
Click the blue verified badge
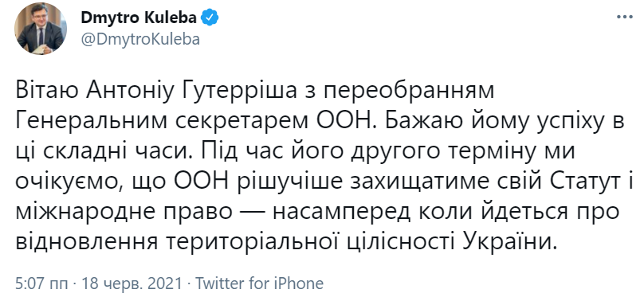pyautogui.click(x=211, y=18)
